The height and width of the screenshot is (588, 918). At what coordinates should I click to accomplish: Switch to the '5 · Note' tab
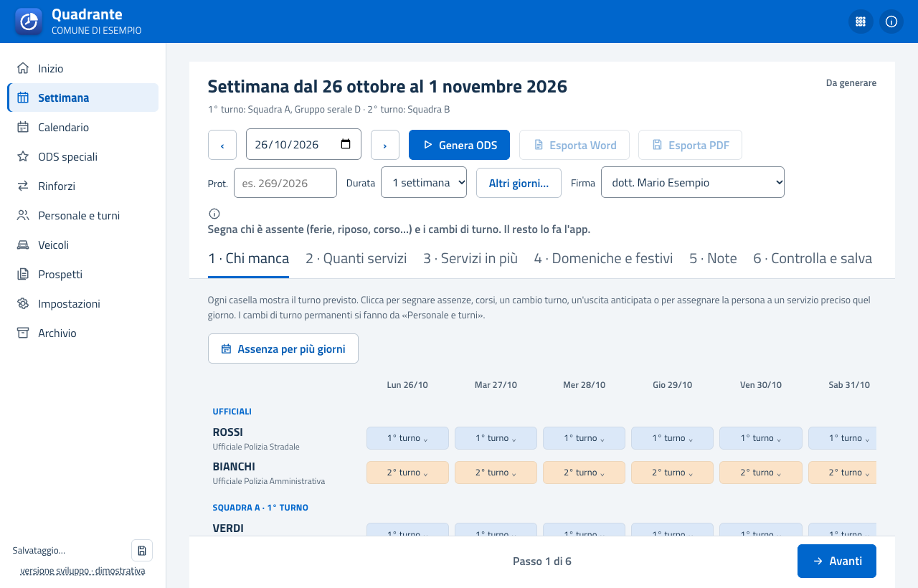pos(713,258)
